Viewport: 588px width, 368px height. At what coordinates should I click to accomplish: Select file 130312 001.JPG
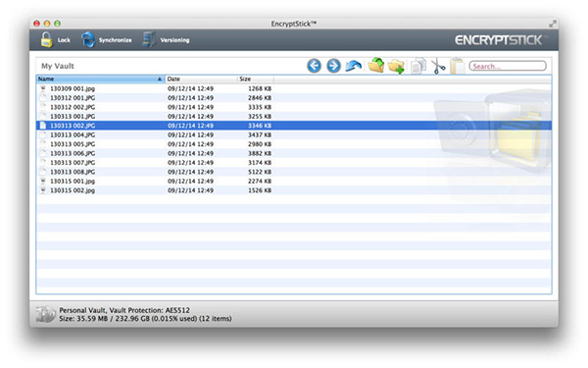click(x=73, y=97)
